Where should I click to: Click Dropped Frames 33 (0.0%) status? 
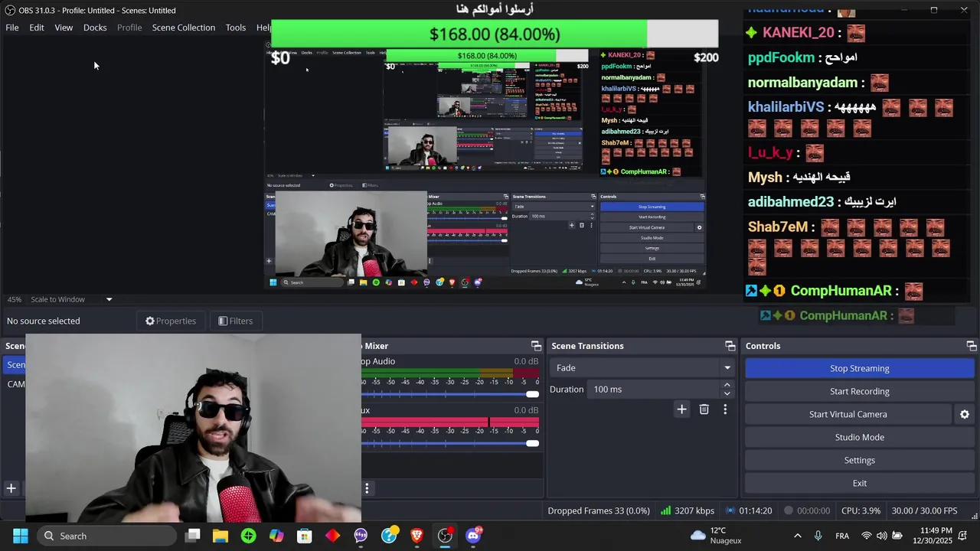(599, 510)
